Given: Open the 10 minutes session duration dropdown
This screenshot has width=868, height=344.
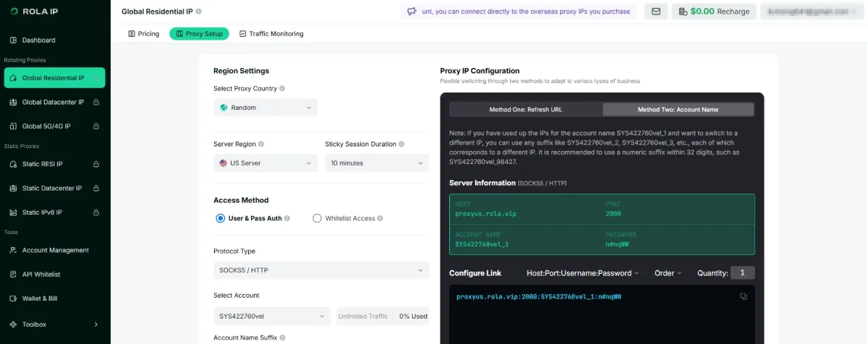Looking at the screenshot, I should click(x=377, y=163).
